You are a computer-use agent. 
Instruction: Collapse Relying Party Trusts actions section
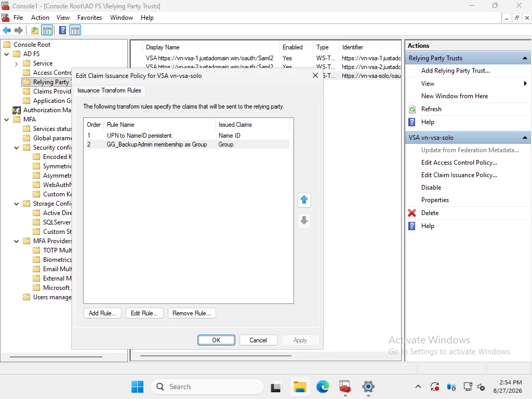(525, 58)
